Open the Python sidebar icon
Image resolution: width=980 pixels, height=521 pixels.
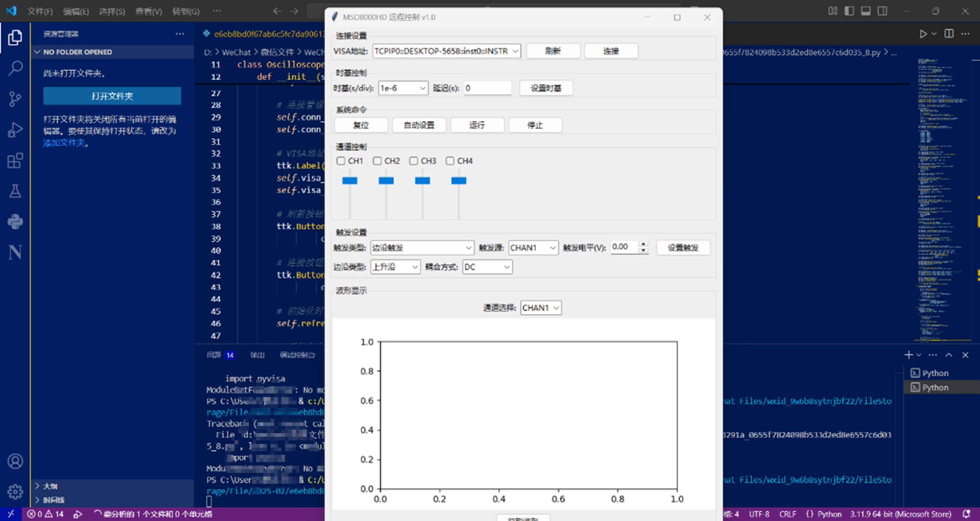pyautogui.click(x=15, y=221)
